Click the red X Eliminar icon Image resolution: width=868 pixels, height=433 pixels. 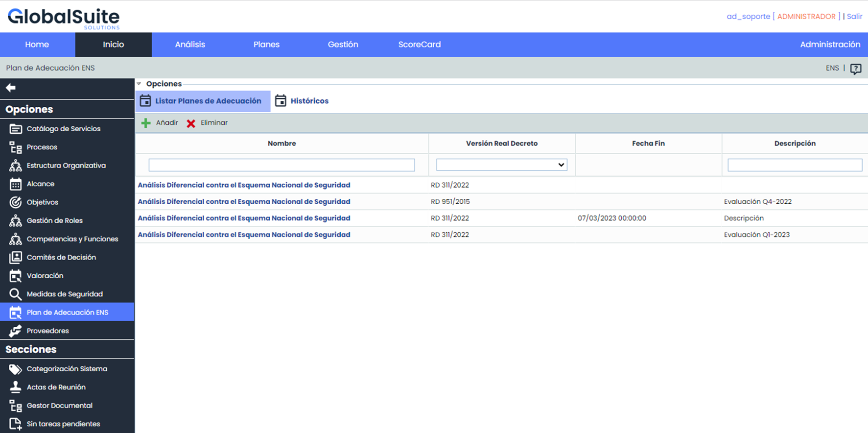tap(191, 123)
